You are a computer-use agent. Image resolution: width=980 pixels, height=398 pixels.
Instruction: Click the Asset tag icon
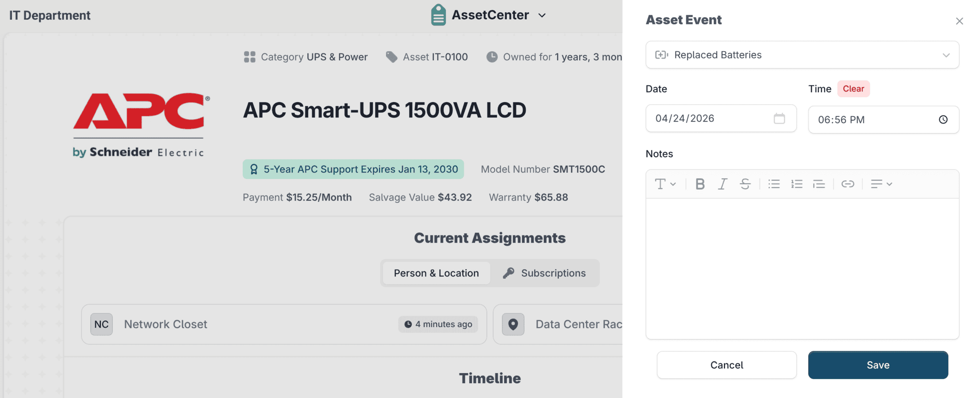[x=391, y=57]
